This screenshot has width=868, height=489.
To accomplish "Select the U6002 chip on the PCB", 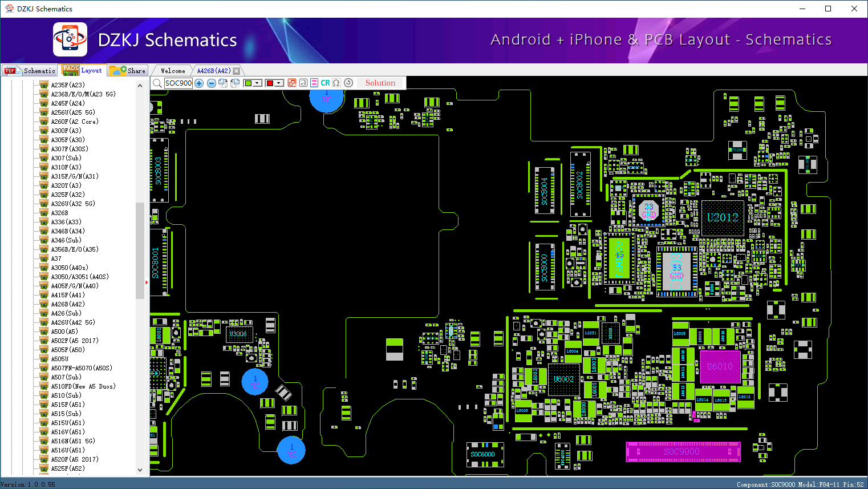I will (563, 379).
